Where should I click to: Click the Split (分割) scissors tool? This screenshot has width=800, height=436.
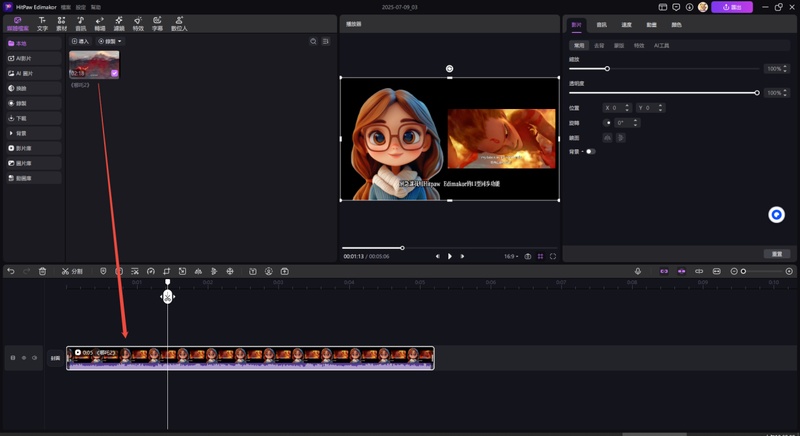click(72, 271)
